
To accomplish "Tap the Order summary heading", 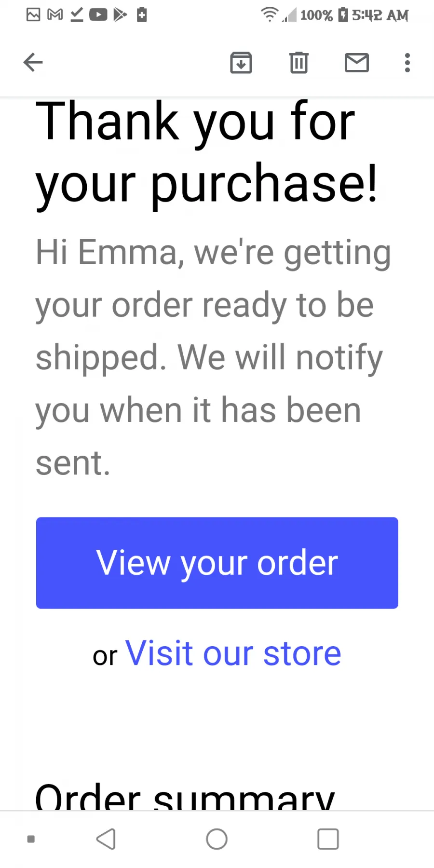I will coord(185,797).
